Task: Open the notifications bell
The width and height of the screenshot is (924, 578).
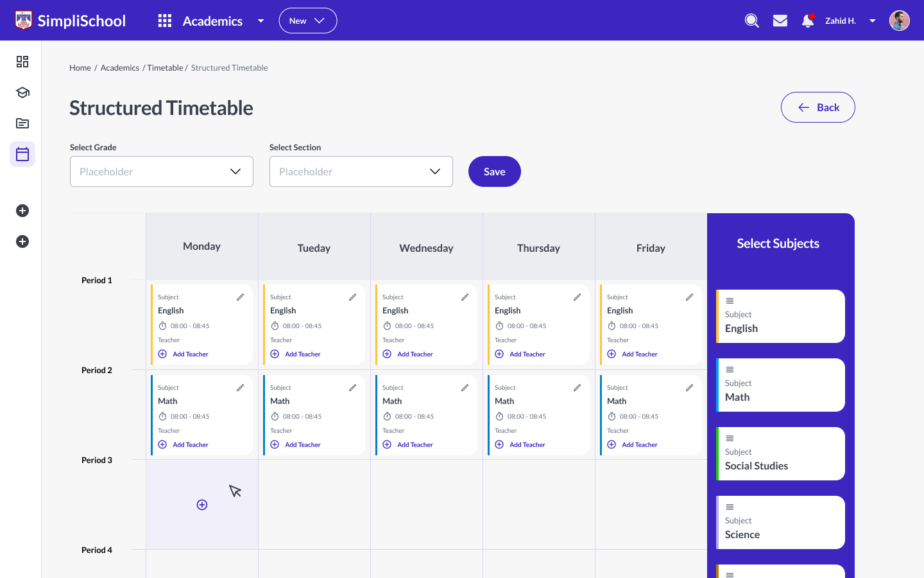Action: (x=808, y=21)
